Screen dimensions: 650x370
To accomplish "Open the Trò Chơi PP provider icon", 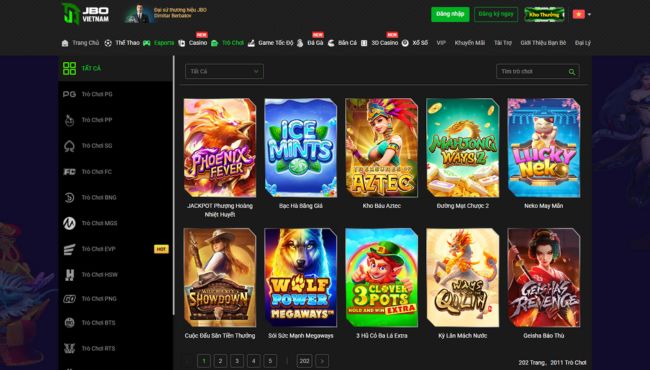I will coord(69,120).
